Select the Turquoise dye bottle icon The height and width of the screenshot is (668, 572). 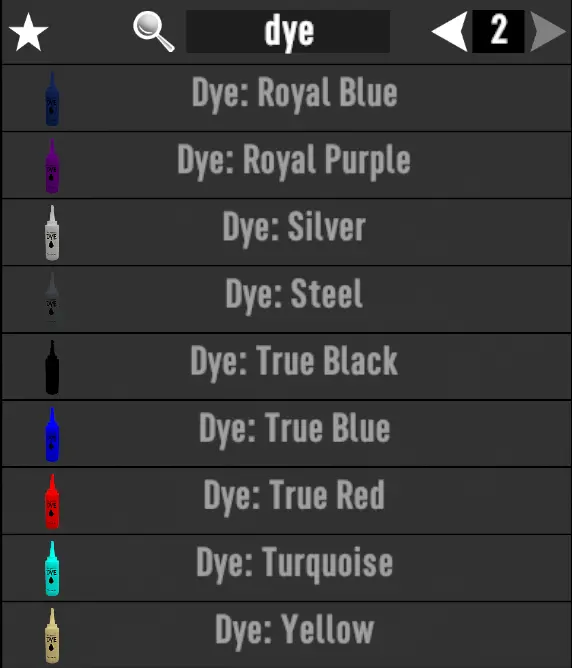52,568
